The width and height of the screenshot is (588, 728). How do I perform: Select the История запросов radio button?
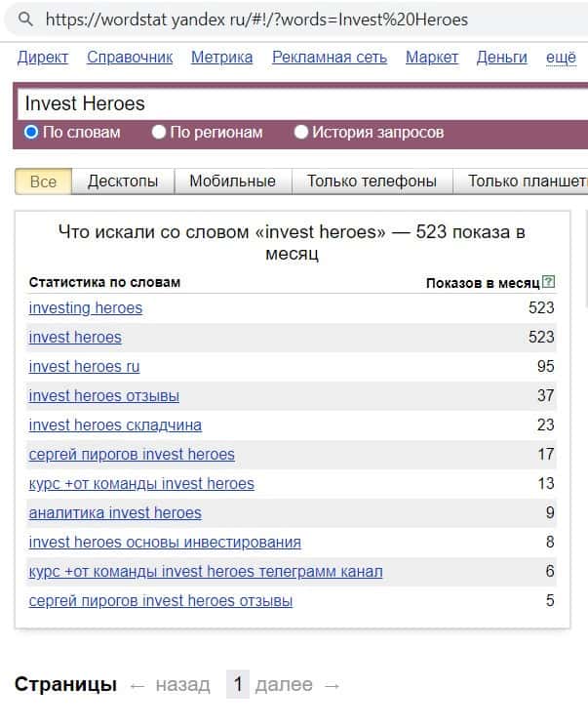click(x=301, y=132)
